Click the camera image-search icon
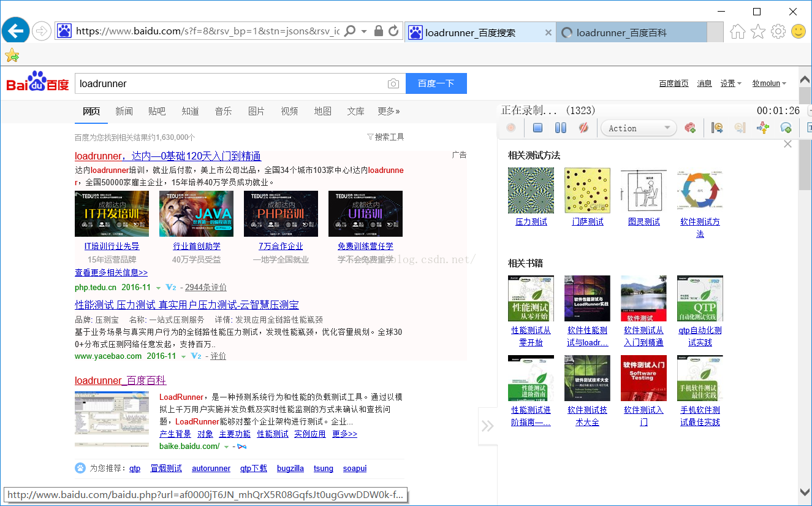 tap(393, 83)
